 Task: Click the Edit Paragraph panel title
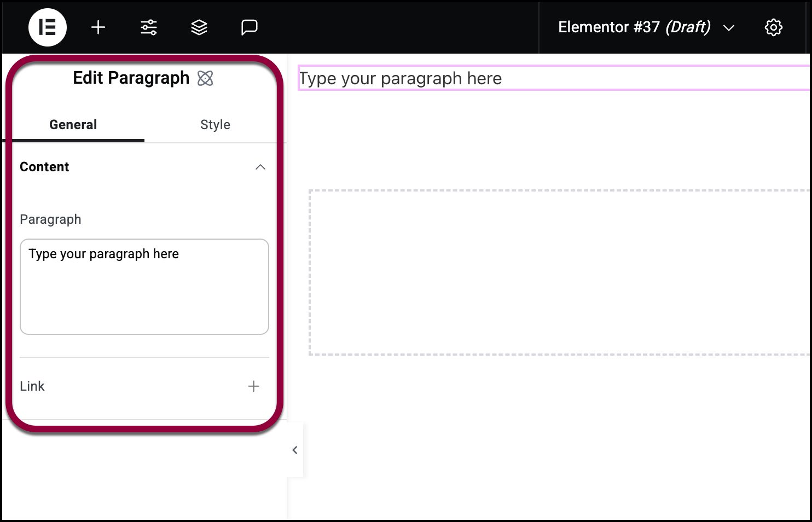131,78
